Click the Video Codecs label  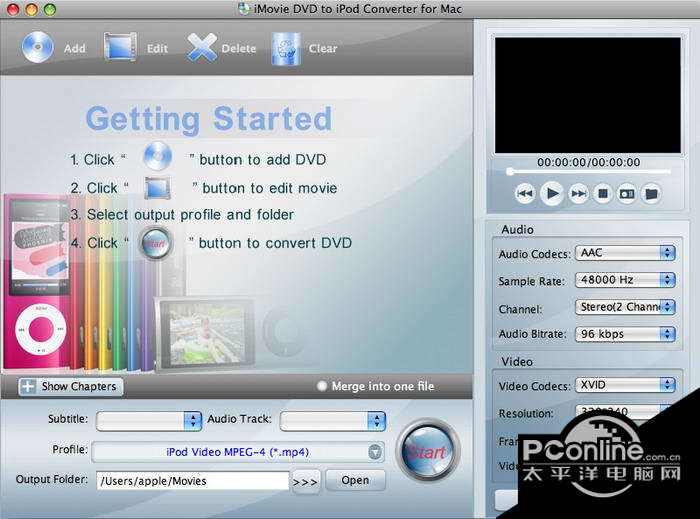click(534, 386)
